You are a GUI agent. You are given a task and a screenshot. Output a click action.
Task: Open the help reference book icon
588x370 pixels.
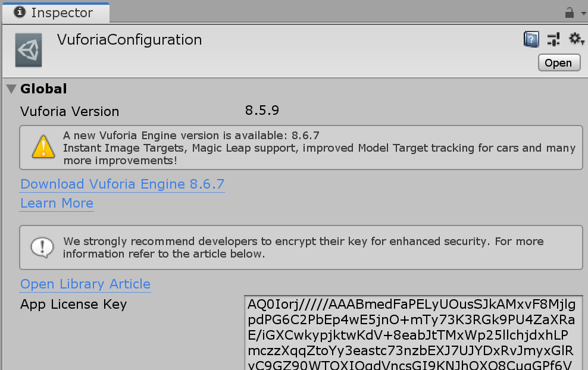click(531, 39)
